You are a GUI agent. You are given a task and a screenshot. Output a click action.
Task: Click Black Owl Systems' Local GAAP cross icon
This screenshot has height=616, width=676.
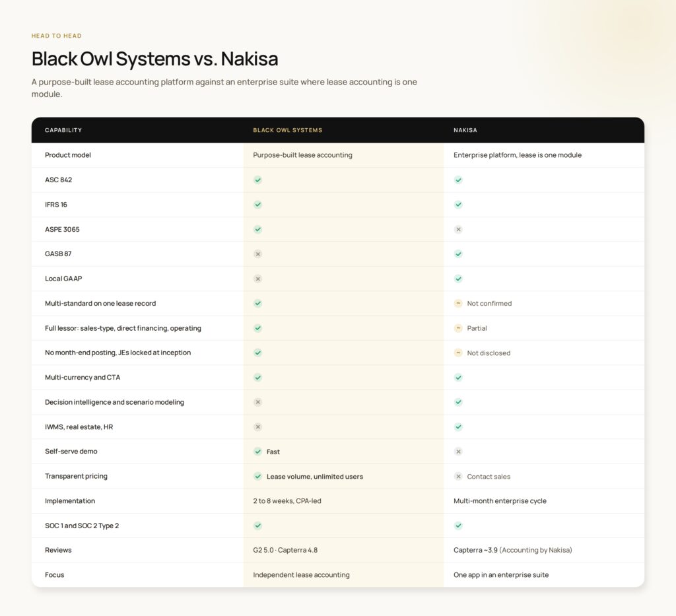258,279
